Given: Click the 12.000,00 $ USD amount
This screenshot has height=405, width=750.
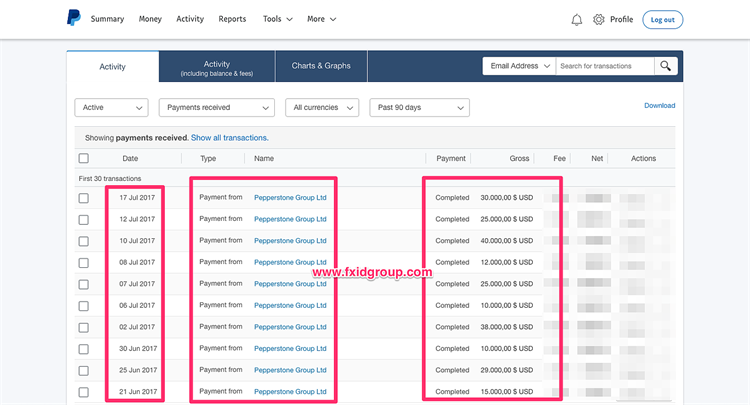Looking at the screenshot, I should click(x=507, y=262).
